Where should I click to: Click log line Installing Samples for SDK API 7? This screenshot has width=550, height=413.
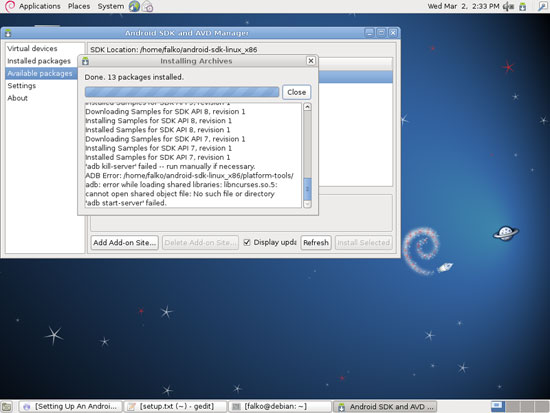tap(159, 148)
